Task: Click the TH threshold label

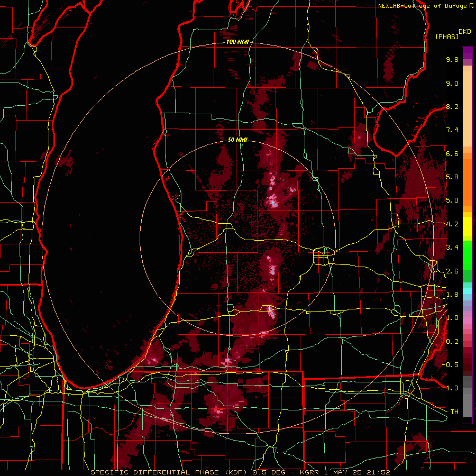Action: coord(454,412)
